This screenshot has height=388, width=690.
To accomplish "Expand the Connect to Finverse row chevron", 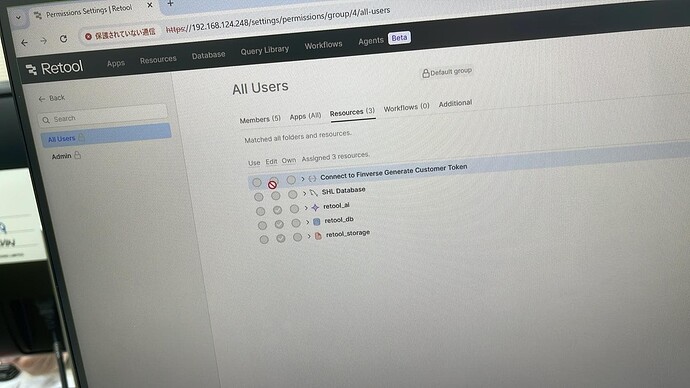I will point(303,179).
